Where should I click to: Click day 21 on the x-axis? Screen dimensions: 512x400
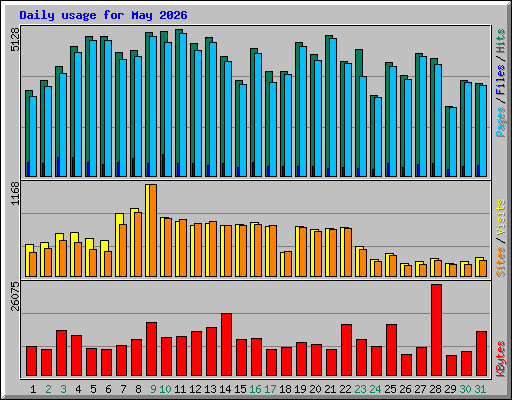[330, 389]
